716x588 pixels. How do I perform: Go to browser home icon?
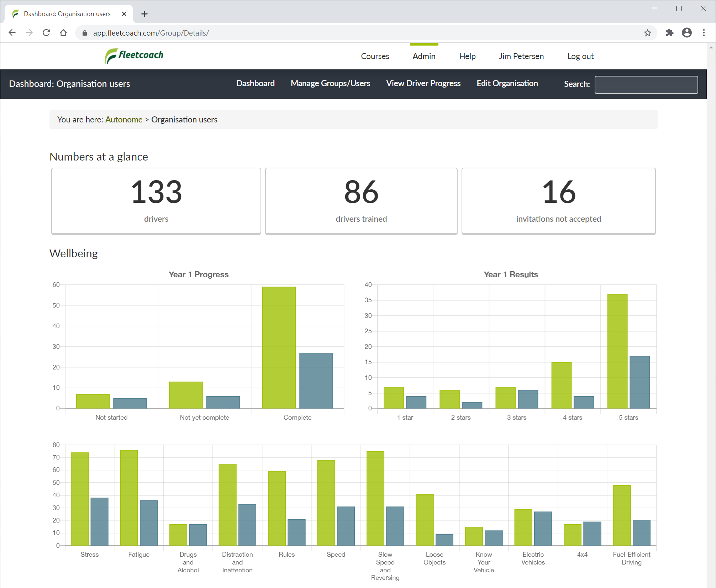[63, 33]
